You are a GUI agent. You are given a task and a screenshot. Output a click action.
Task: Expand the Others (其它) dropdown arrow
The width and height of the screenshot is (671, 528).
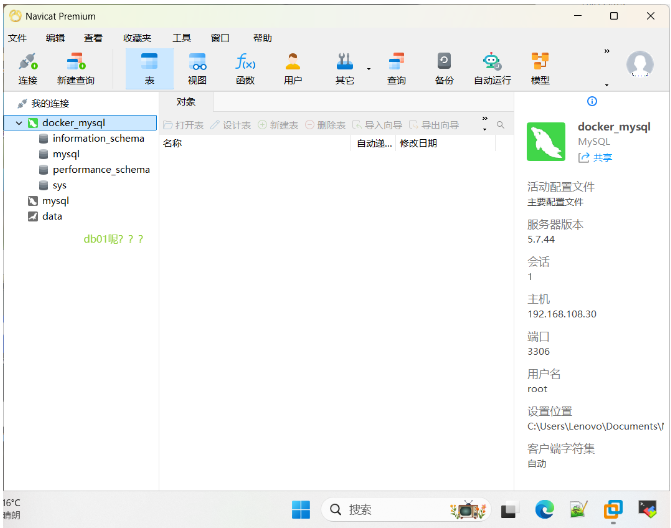[368, 69]
